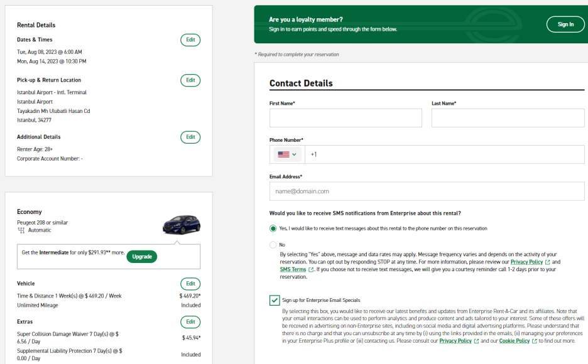Click 'Istanbul, 34277' text
The image size is (588, 364).
(x=34, y=120)
